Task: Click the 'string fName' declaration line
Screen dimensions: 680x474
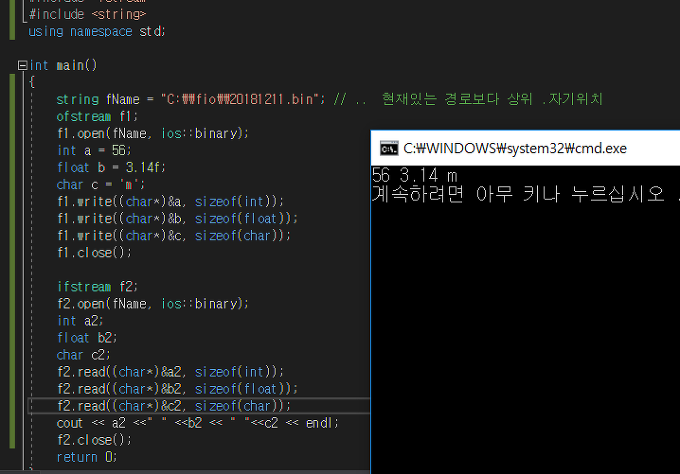Action: click(191, 99)
